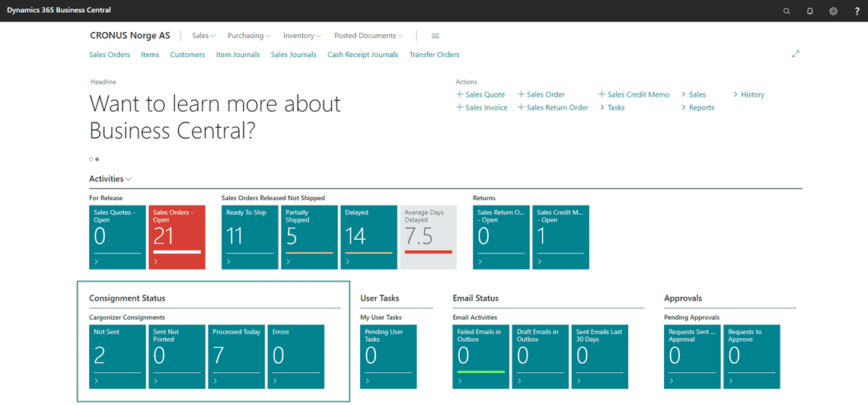Open the search magnifier icon
This screenshot has width=868, height=405.
point(787,11)
